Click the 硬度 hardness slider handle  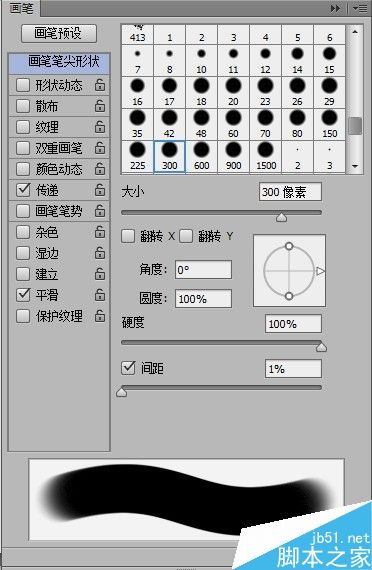tap(321, 348)
